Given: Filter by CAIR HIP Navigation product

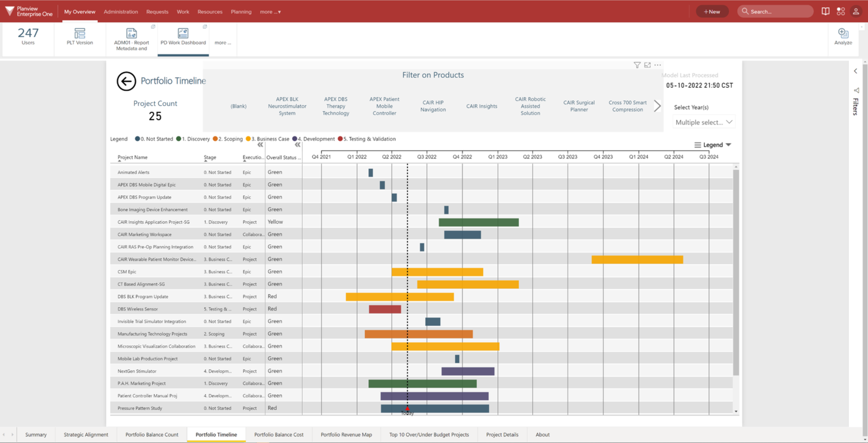Looking at the screenshot, I should (433, 106).
